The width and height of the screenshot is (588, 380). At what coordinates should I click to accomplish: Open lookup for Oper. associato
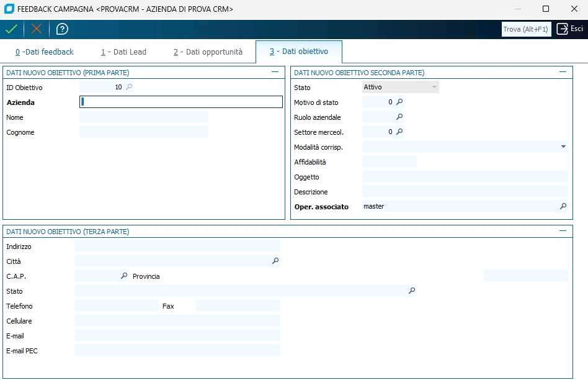pyautogui.click(x=563, y=206)
